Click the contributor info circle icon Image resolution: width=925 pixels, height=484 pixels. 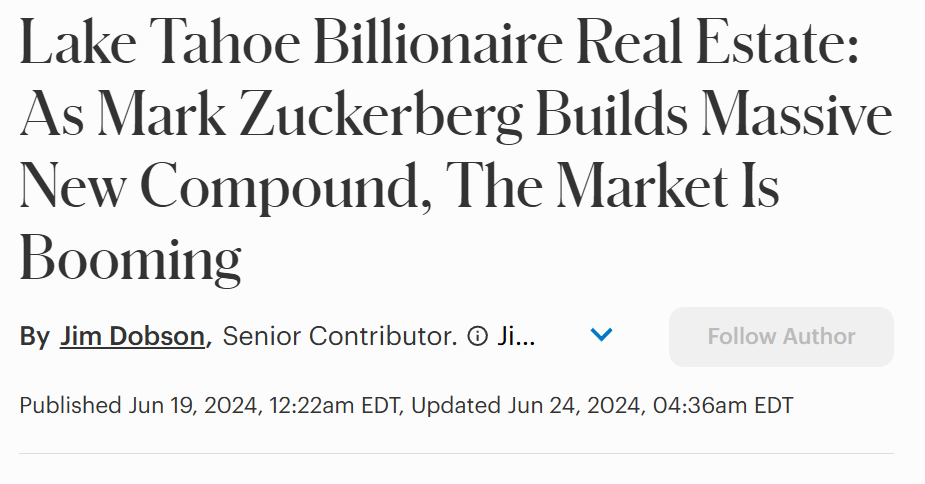tap(477, 336)
